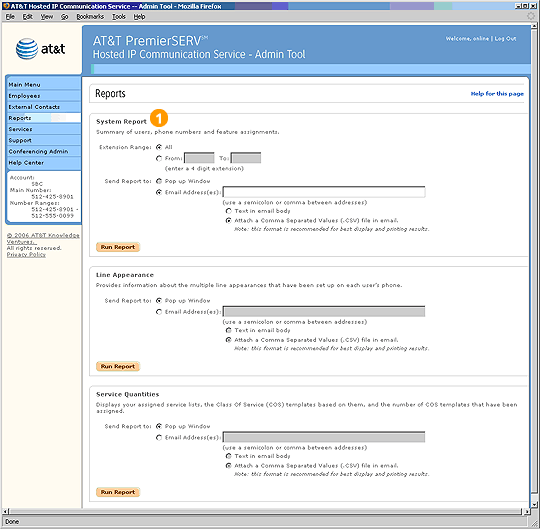
Task: Click Line Appearance email address field
Action: click(x=324, y=312)
